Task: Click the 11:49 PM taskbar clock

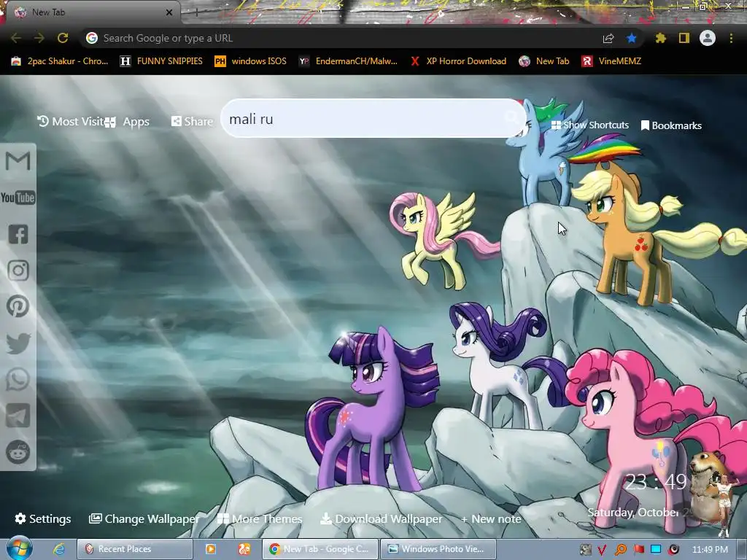Action: click(710, 550)
